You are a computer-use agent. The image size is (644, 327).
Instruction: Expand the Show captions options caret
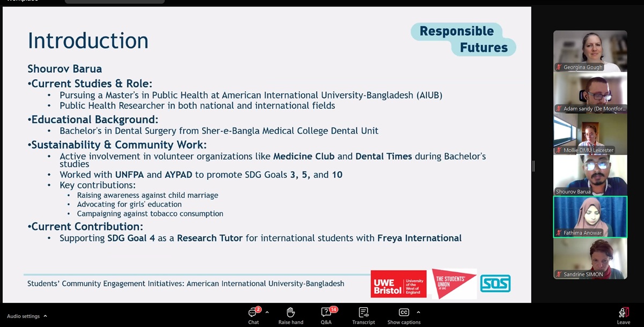[x=418, y=312]
